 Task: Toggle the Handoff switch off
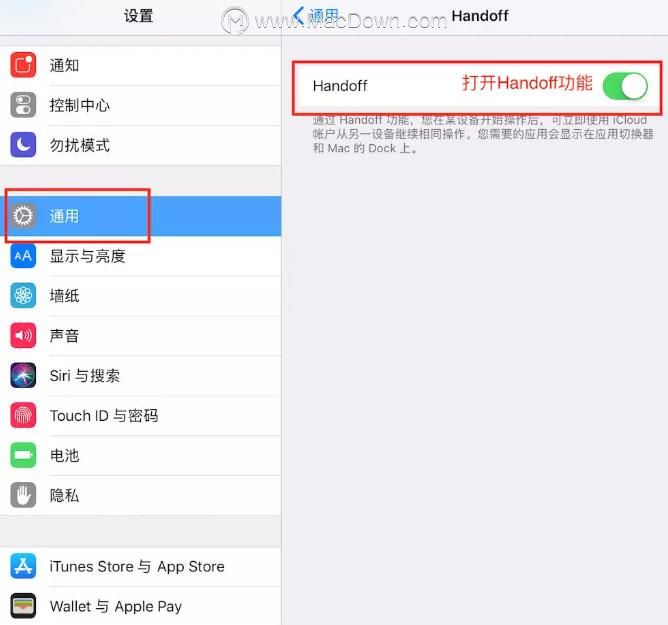pos(625,86)
